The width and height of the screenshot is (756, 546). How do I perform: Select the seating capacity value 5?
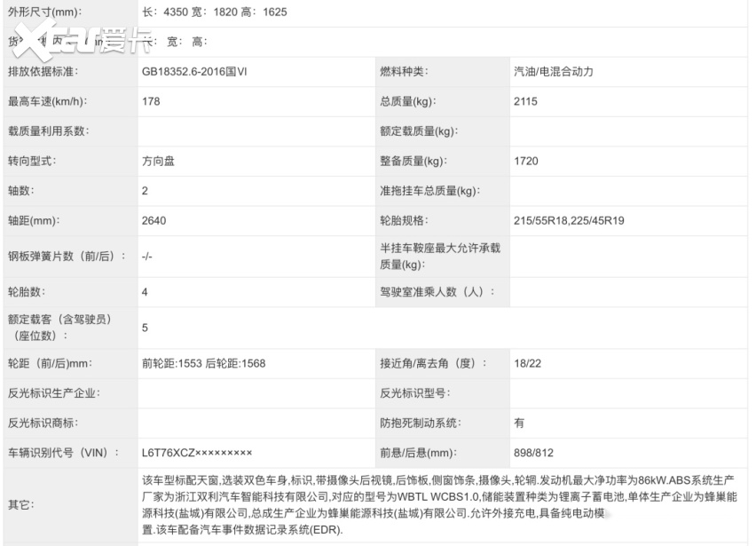pyautogui.click(x=145, y=328)
